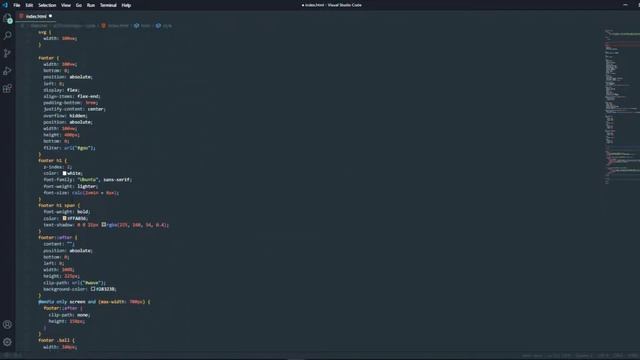Click the style symbol icon in breadcrumb
The height and width of the screenshot is (360, 640).
point(158,25)
